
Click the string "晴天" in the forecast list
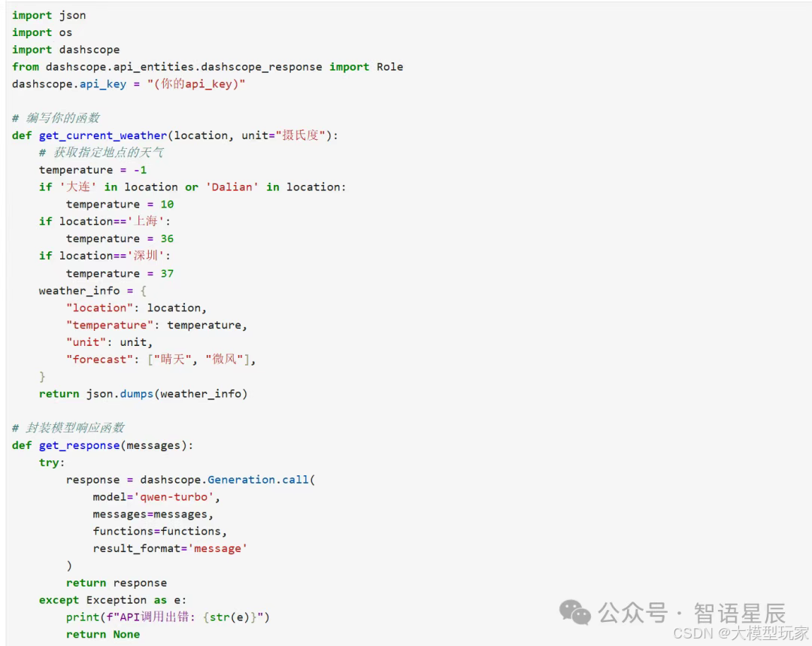(172, 359)
